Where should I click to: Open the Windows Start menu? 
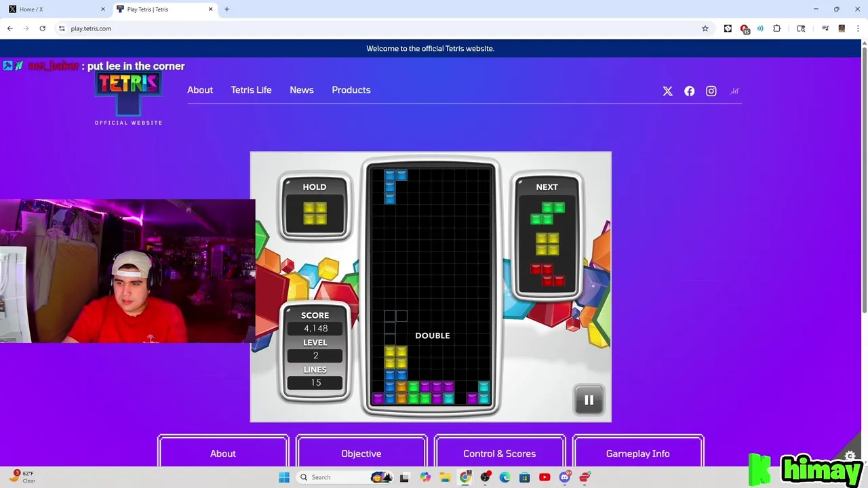(x=284, y=477)
